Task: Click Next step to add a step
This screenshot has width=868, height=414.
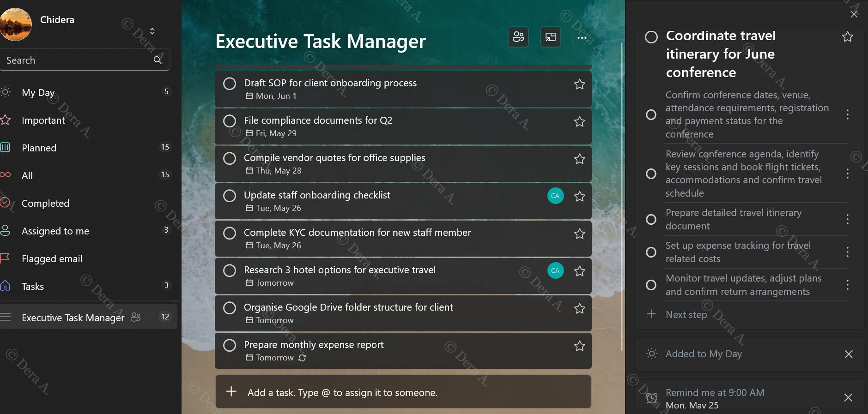Action: coord(686,315)
